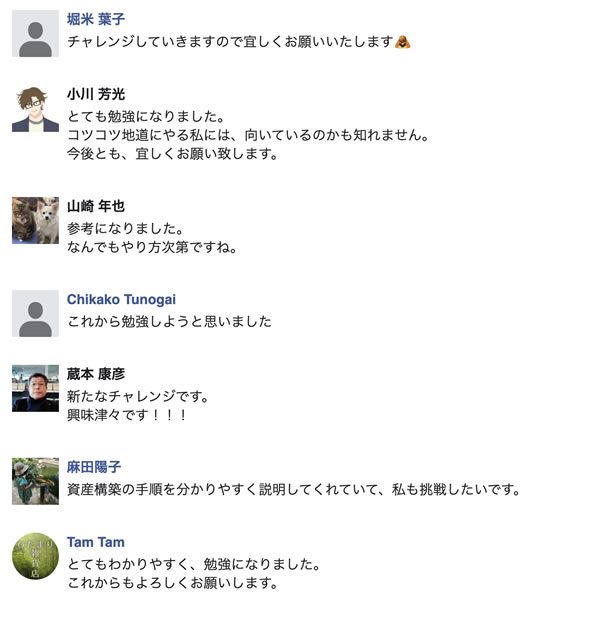
Task: Click 麻田陽子's green outdoor profile picture
Action: click(x=35, y=481)
